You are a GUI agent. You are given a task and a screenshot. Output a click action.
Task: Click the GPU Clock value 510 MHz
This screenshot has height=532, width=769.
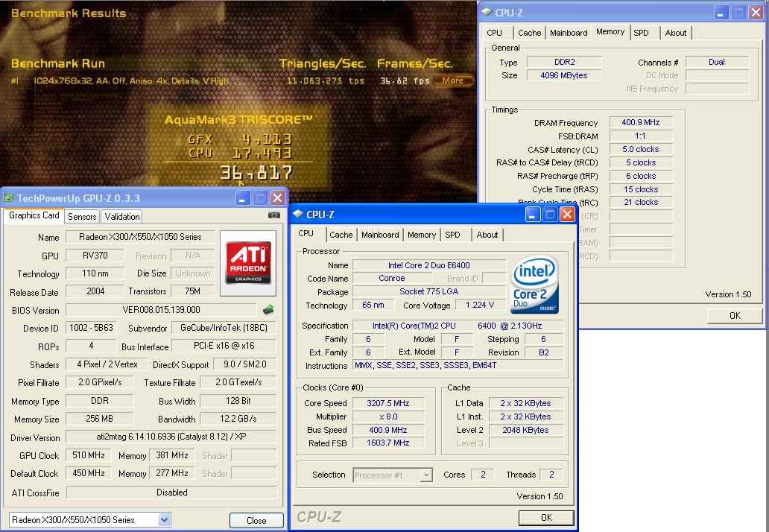[x=88, y=455]
